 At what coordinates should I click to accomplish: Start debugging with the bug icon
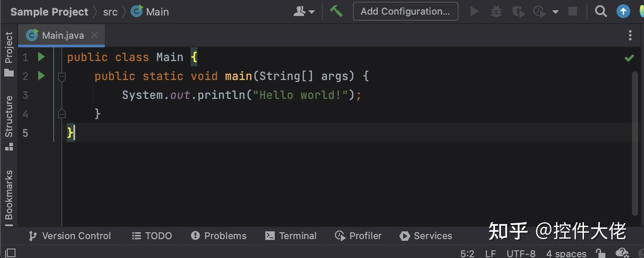496,11
